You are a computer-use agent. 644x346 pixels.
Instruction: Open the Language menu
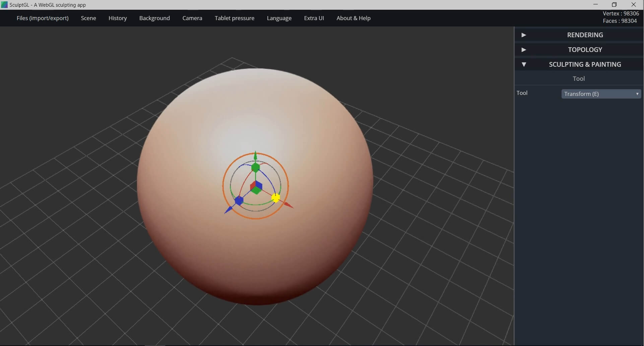[279, 18]
